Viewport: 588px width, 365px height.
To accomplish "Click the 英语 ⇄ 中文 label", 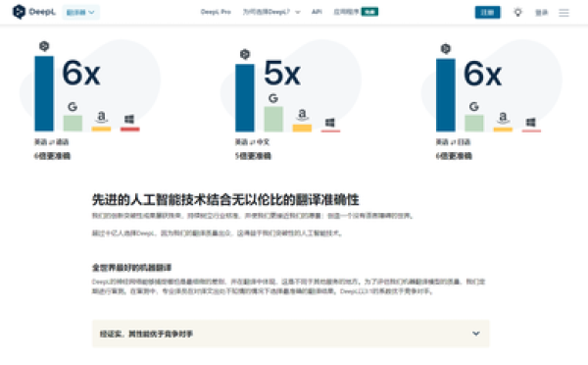I will [x=253, y=142].
